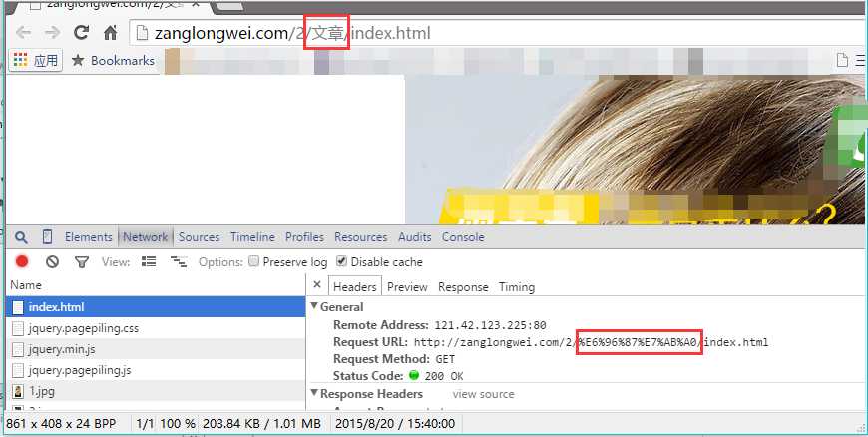The image size is (868, 437).
Task: Open the Profiles panel
Action: coord(304,237)
